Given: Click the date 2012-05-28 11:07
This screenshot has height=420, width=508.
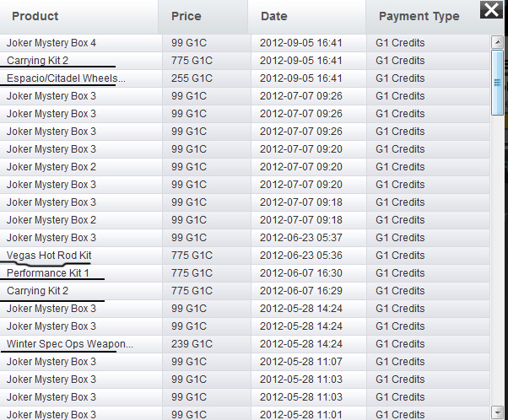Looking at the screenshot, I should tap(301, 362).
